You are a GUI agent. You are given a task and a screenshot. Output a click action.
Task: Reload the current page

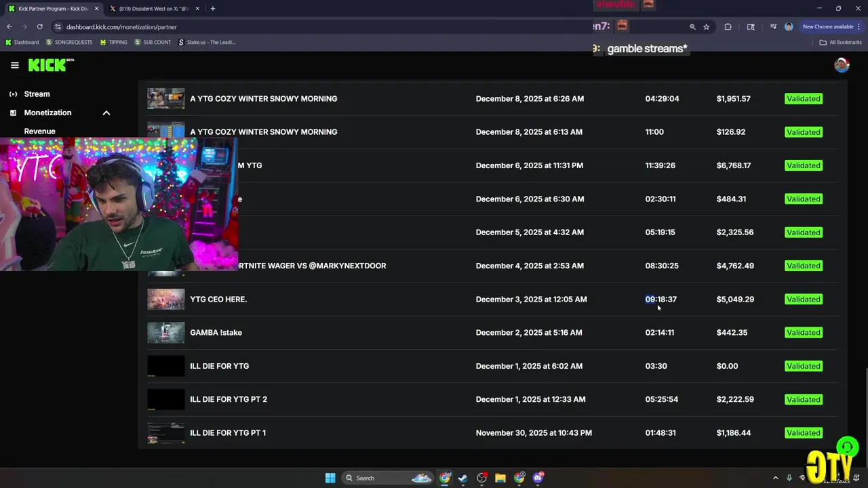point(40,26)
